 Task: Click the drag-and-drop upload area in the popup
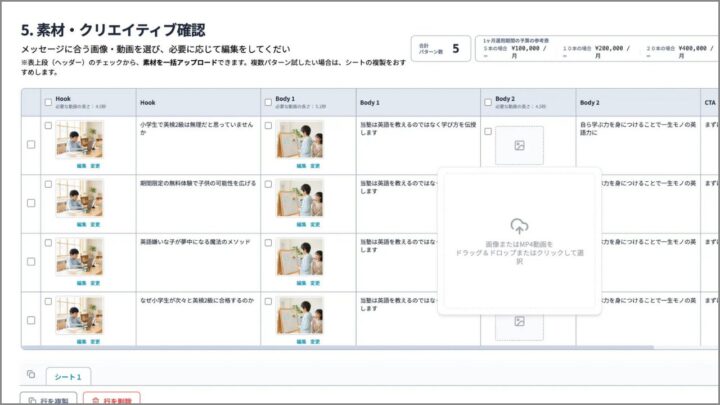[x=519, y=242]
